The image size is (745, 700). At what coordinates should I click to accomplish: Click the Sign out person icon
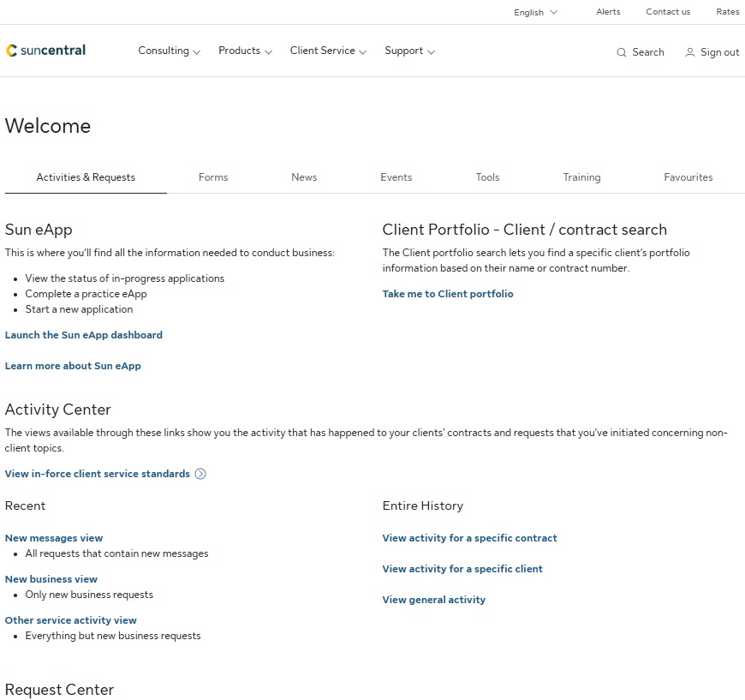pyautogui.click(x=690, y=52)
